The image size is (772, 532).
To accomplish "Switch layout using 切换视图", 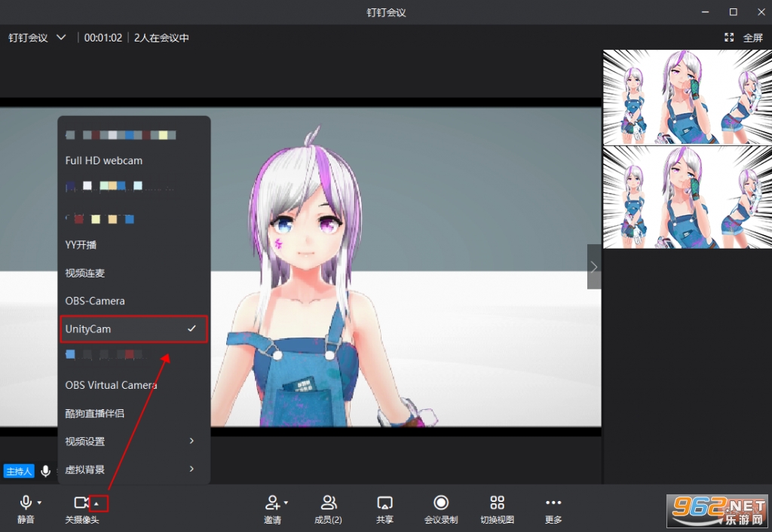I will tap(498, 509).
